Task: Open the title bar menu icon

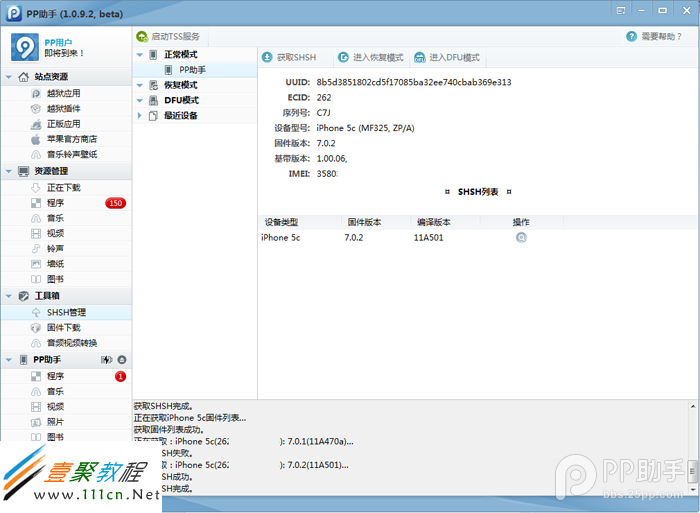Action: click(621, 10)
